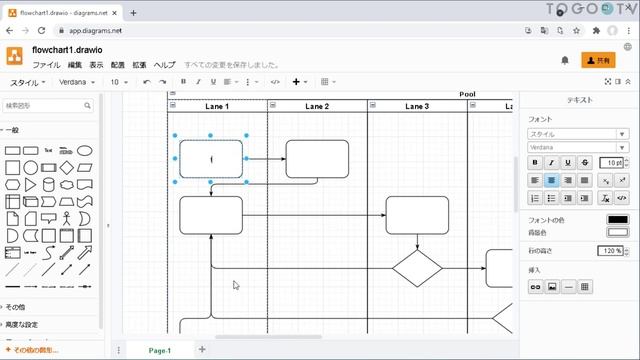Click the shape search field
This screenshot has height=360, width=640.
tap(48, 106)
